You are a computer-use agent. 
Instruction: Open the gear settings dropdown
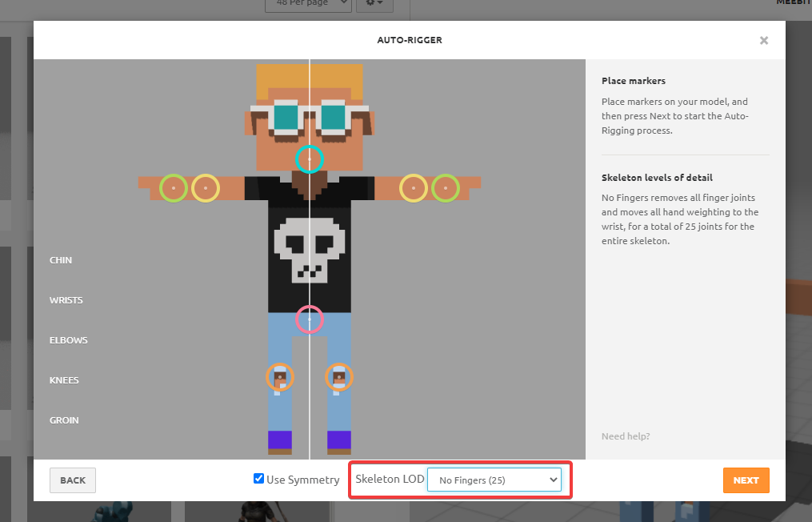374,4
